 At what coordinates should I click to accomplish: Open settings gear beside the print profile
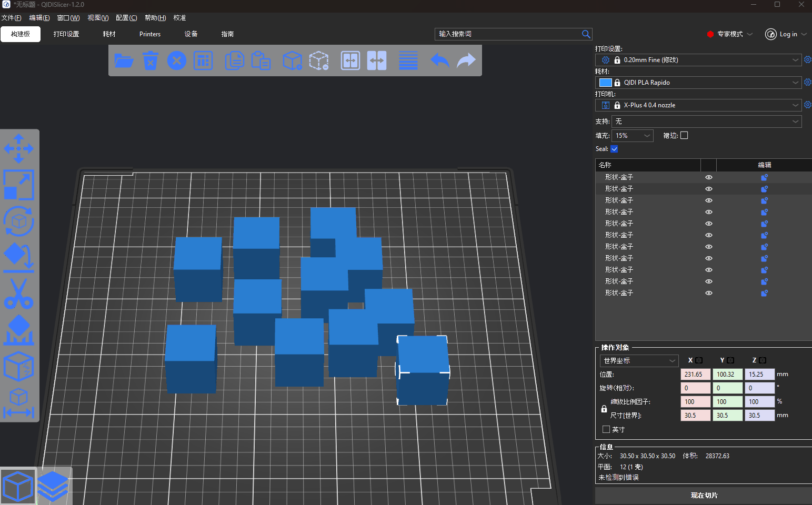808,59
